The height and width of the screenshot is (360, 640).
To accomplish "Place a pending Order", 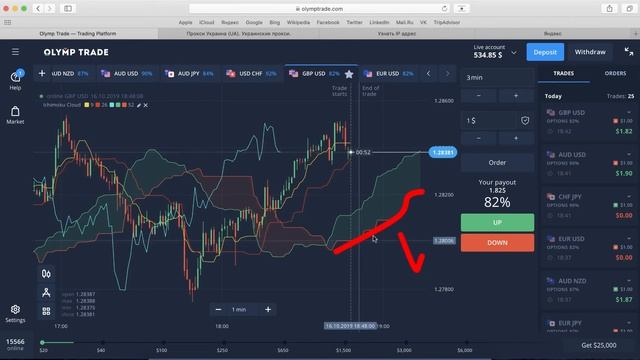I will (x=497, y=162).
